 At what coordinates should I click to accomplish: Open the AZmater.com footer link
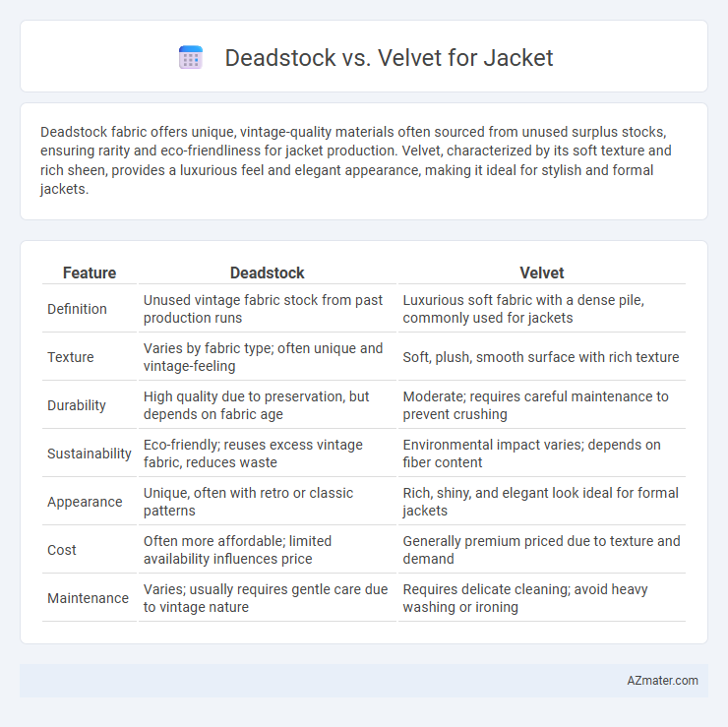pyautogui.click(x=662, y=680)
